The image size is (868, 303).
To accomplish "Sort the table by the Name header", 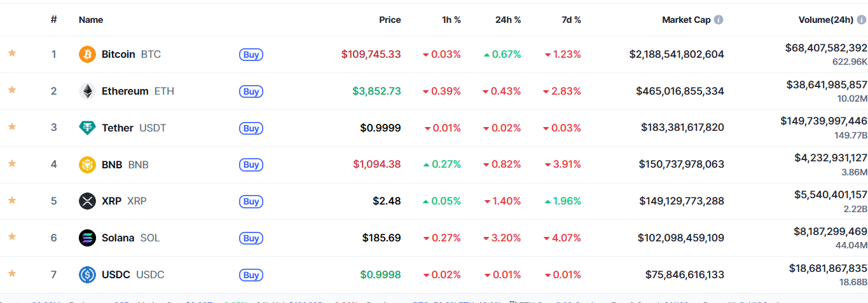I will 91,20.
